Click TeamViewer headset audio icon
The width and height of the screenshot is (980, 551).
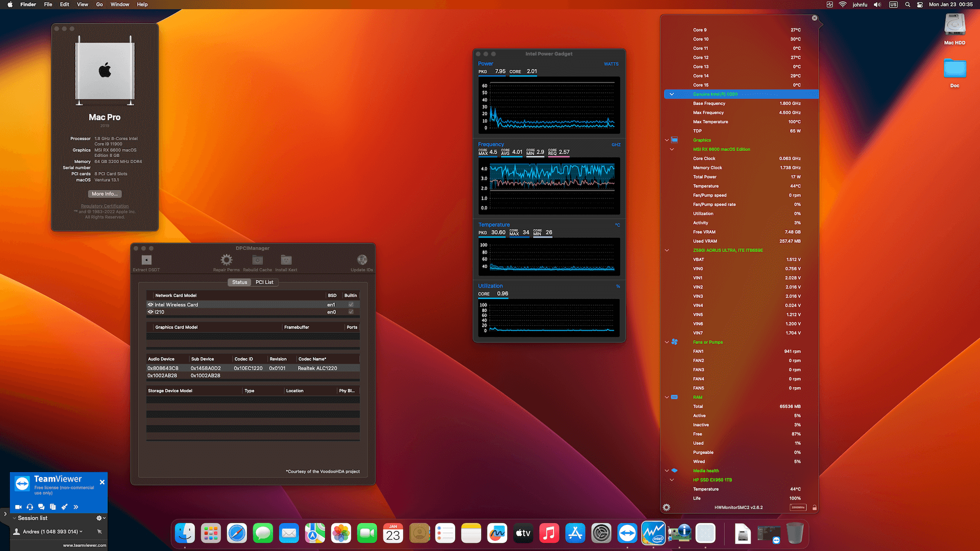(30, 507)
